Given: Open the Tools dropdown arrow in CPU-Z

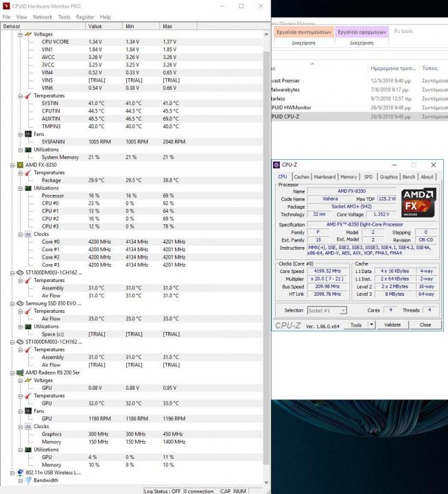Looking at the screenshot, I should 372,325.
